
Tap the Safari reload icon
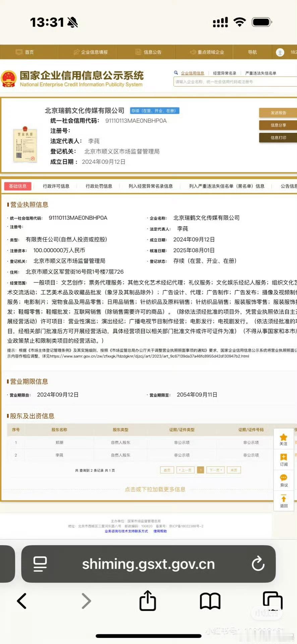point(258,563)
